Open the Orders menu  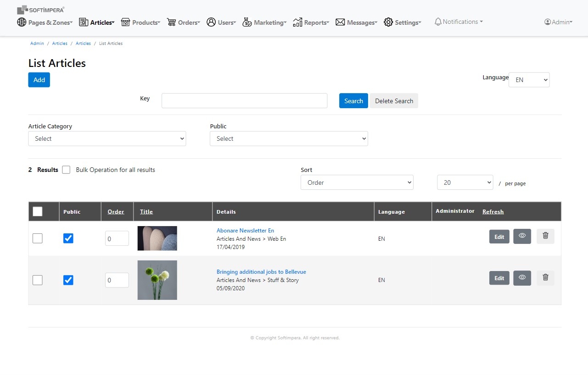184,22
